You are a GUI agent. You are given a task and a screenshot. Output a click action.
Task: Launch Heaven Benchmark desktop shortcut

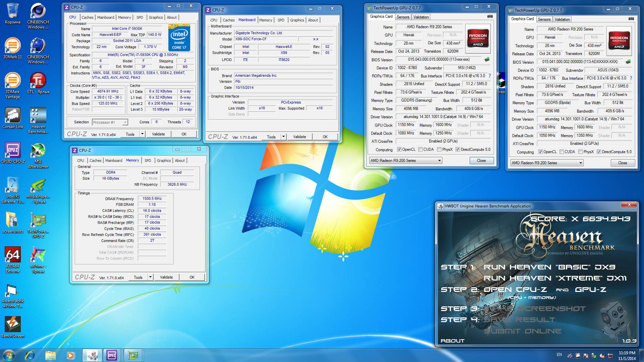click(38, 120)
